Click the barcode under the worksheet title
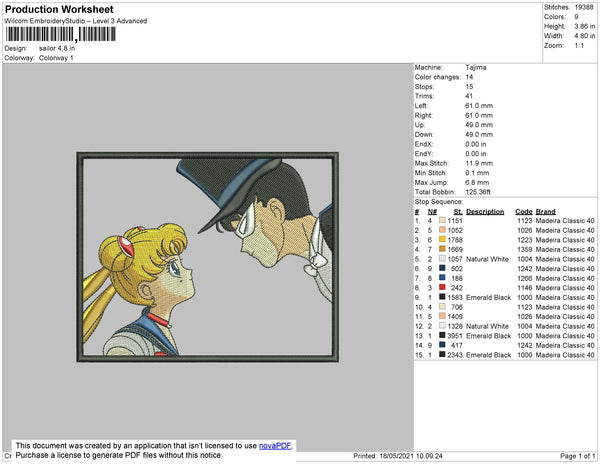 click(x=60, y=34)
